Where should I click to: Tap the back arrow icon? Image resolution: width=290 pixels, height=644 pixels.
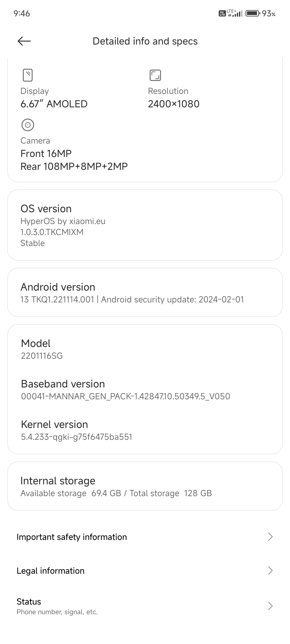click(x=24, y=41)
